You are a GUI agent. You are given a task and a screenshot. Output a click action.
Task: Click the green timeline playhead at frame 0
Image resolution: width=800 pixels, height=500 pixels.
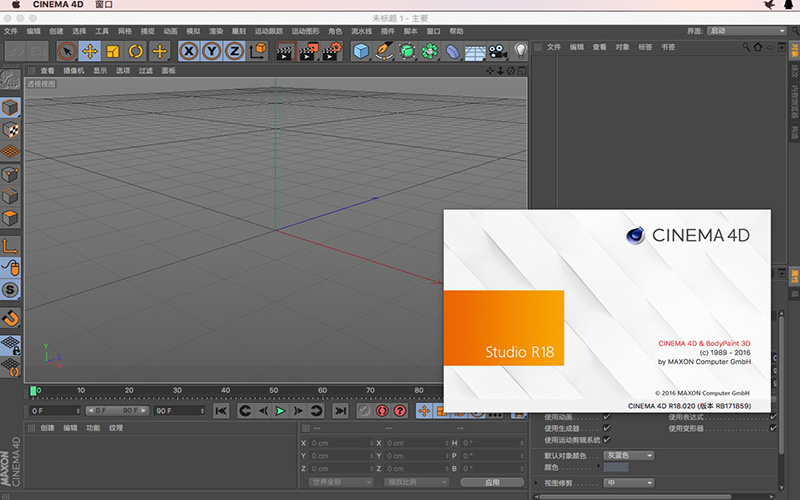click(x=33, y=391)
